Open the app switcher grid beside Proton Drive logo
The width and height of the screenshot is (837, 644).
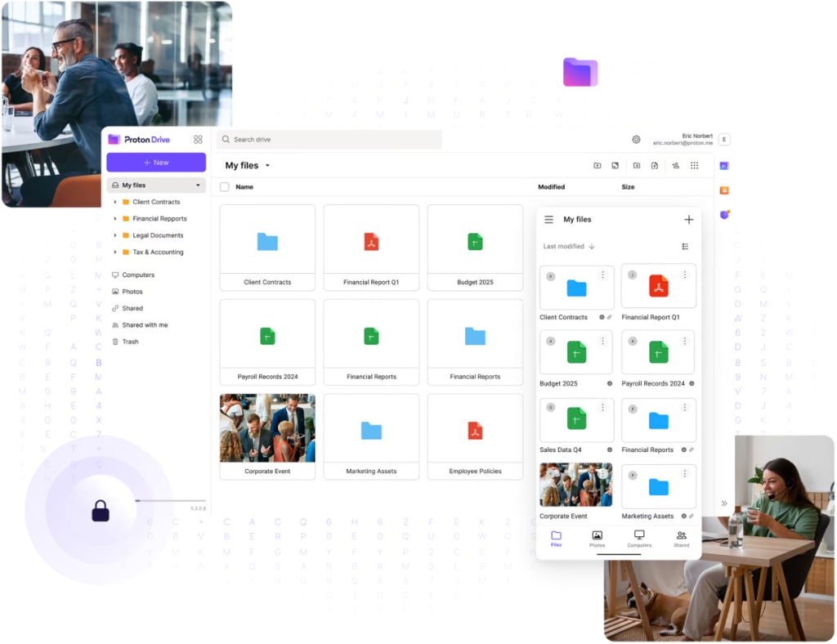click(x=198, y=139)
